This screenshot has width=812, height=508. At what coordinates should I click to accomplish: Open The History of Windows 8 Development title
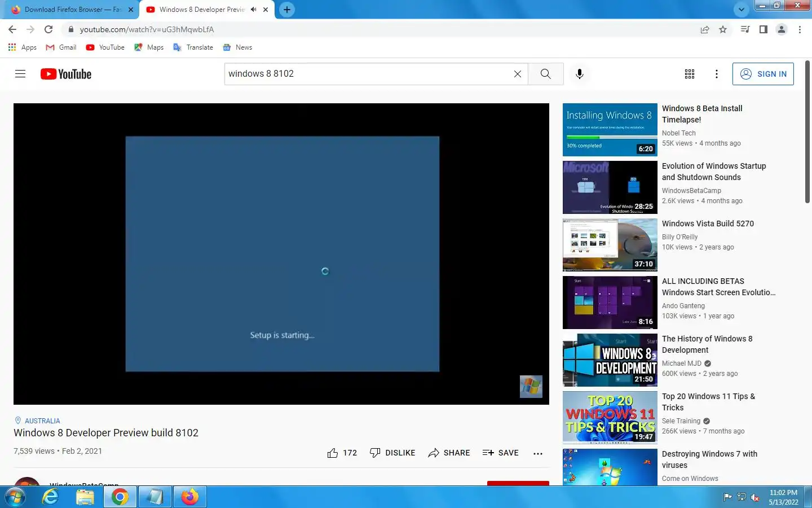(x=707, y=344)
